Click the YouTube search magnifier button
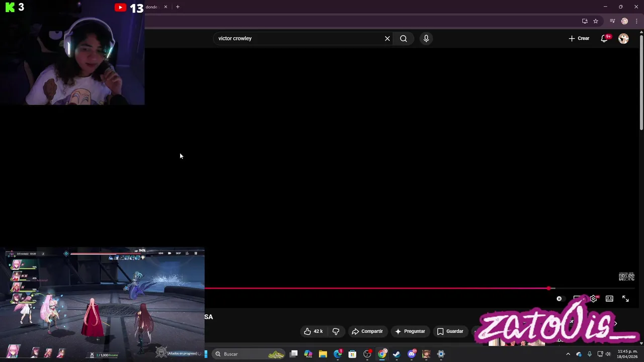 tap(404, 38)
